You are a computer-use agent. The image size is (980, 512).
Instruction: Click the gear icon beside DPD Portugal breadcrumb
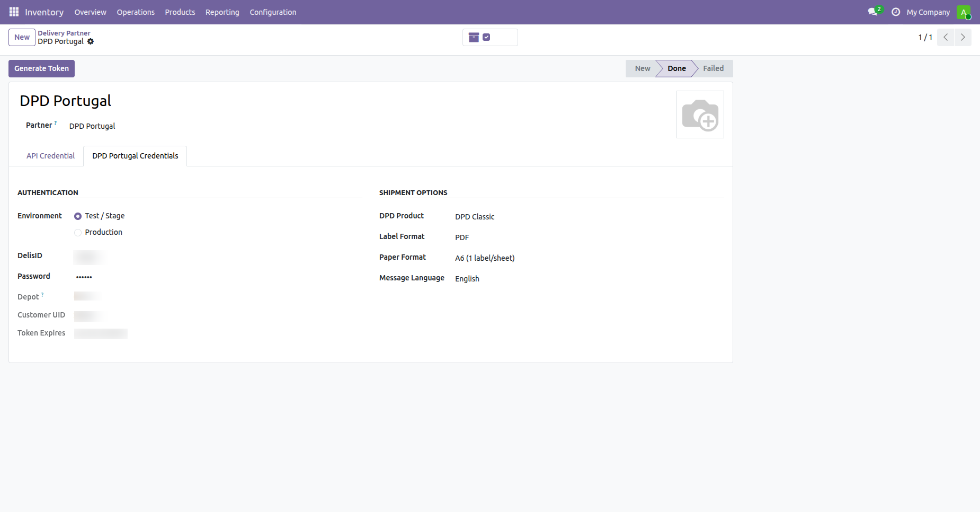(x=91, y=41)
